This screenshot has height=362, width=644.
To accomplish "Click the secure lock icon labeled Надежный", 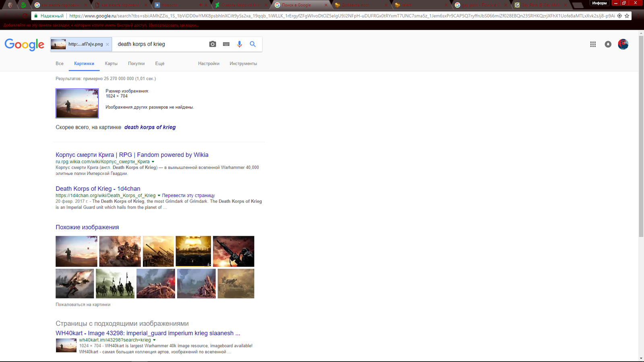I will pyautogui.click(x=36, y=16).
